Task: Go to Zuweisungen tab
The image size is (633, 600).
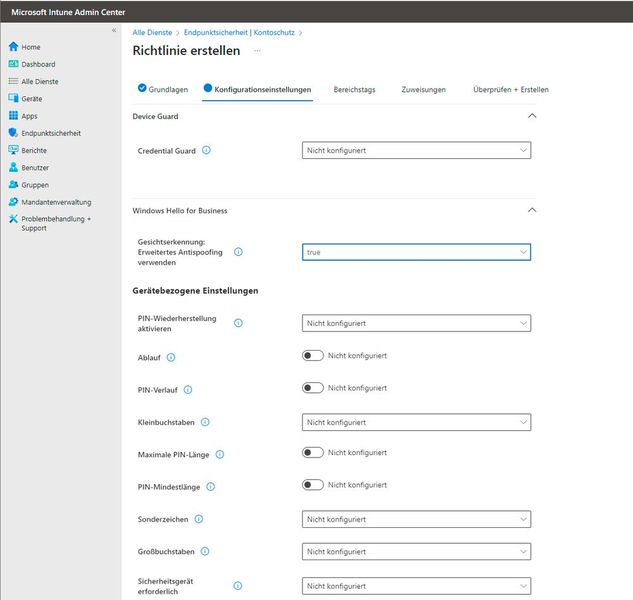Action: [x=423, y=89]
